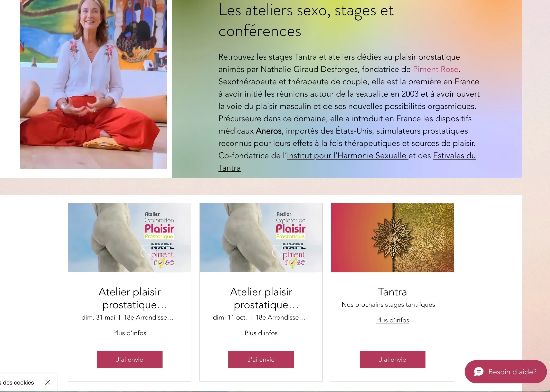The image size is (550, 392).
Task: Click the Tantra card title
Action: (x=392, y=292)
